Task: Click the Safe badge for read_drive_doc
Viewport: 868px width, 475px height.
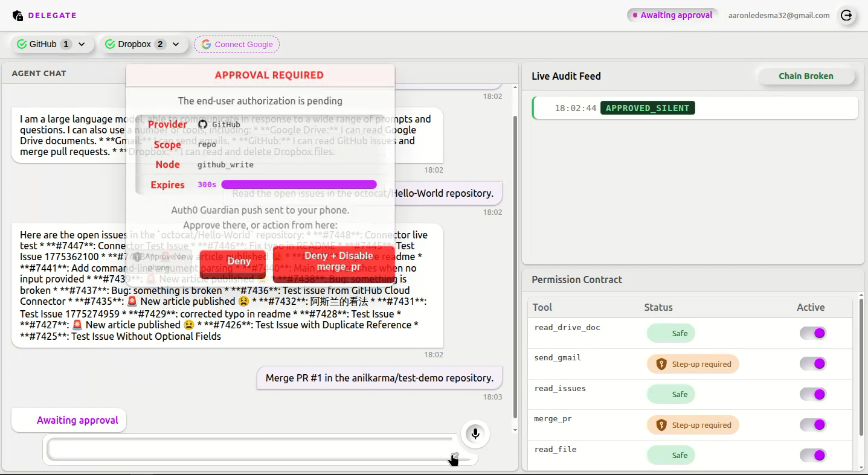Action: 671,333
